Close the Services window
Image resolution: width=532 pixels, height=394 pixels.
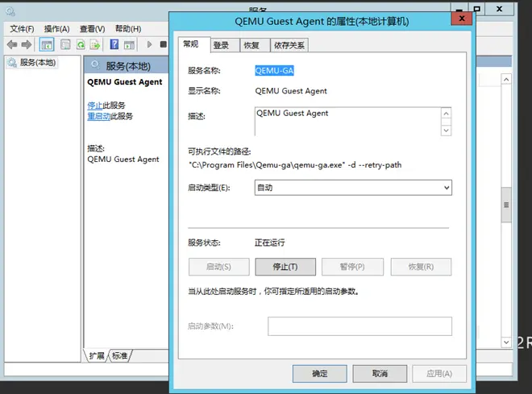click(499, 9)
